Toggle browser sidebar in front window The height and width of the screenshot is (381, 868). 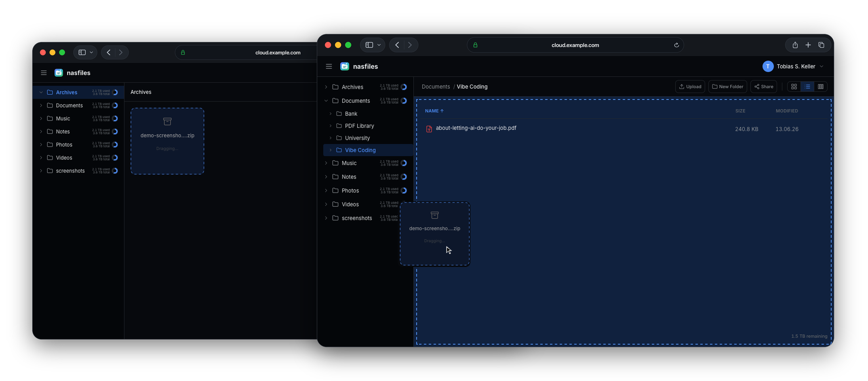point(369,45)
